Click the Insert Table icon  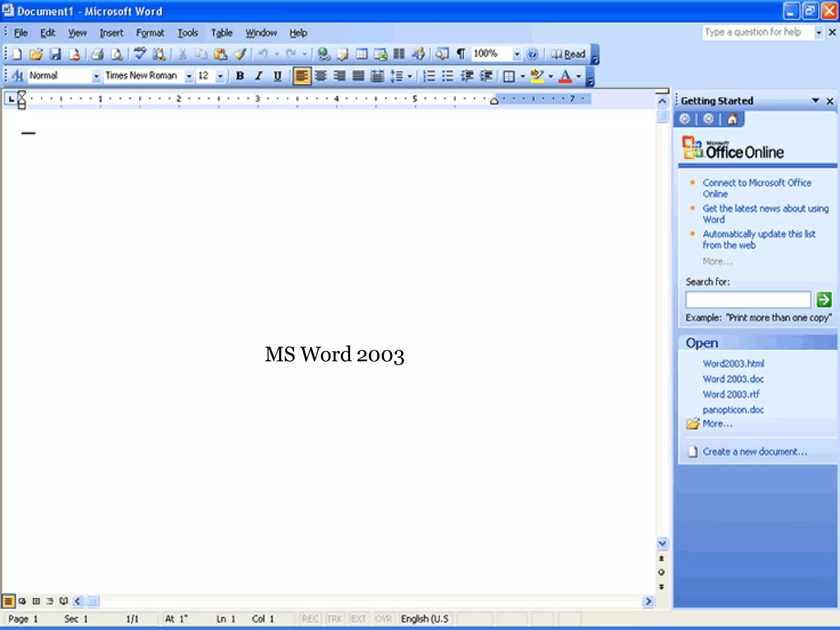[361, 54]
